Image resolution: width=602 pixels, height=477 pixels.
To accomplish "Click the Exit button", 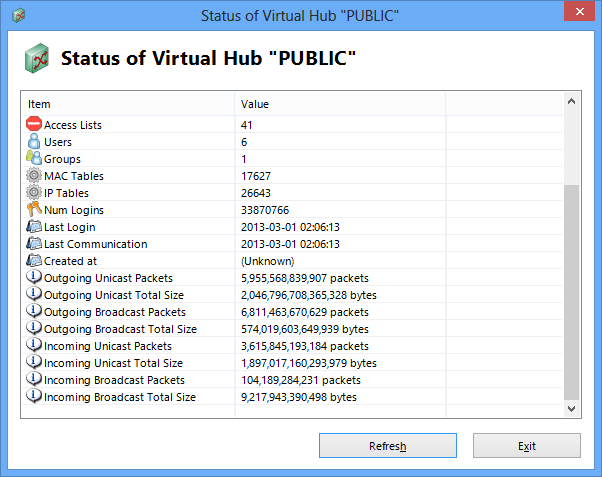I will pos(527,446).
